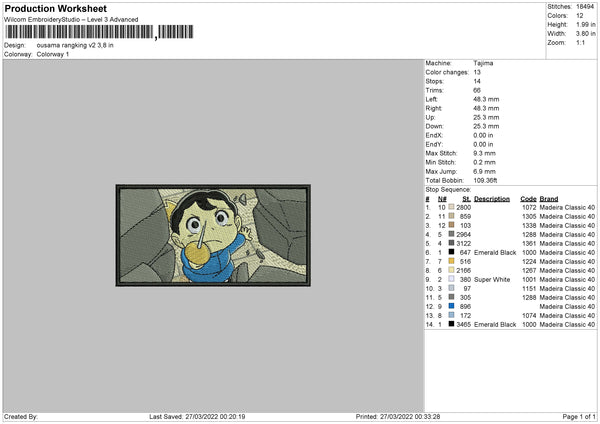Screen dimensions: 600x424
Task: Click the Brand column header
Action: point(549,199)
